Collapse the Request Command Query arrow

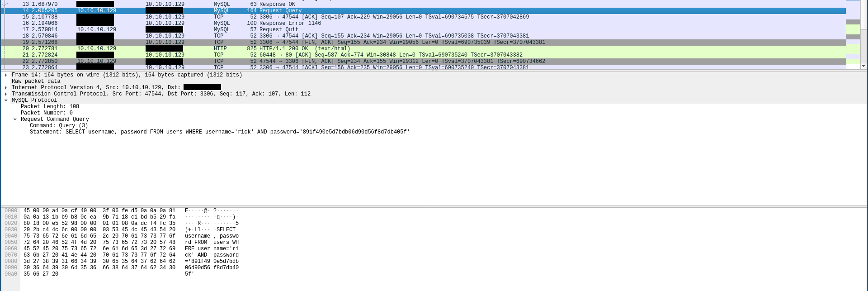(x=15, y=119)
